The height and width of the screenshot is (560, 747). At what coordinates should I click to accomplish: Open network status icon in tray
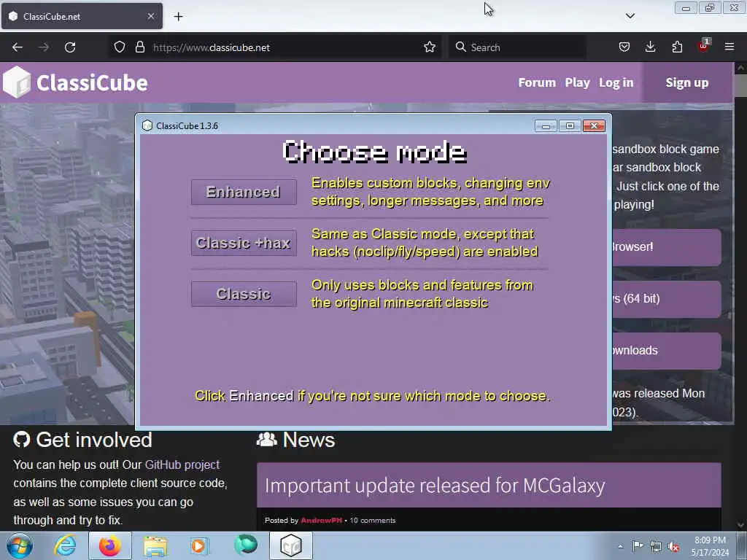tap(656, 546)
